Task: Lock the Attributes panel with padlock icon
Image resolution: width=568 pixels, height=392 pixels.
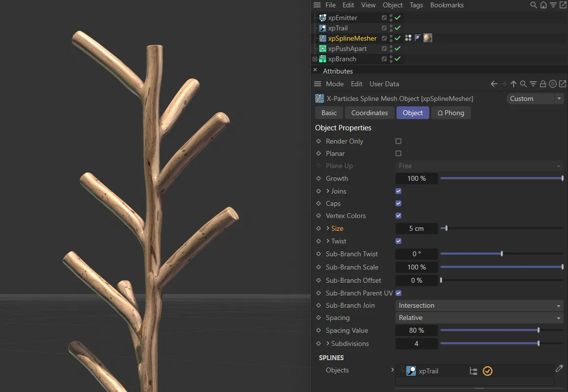Action: (x=543, y=84)
